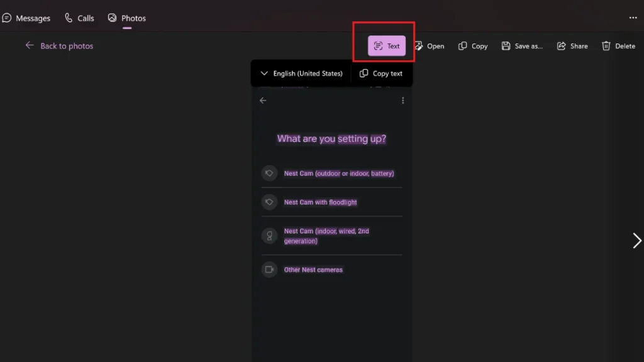Screen dimensions: 644x362
Task: Go back to photos
Action: (59, 46)
